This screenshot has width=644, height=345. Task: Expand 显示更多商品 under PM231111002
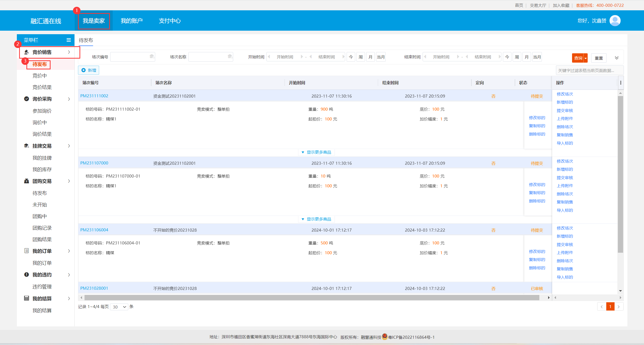tap(316, 152)
